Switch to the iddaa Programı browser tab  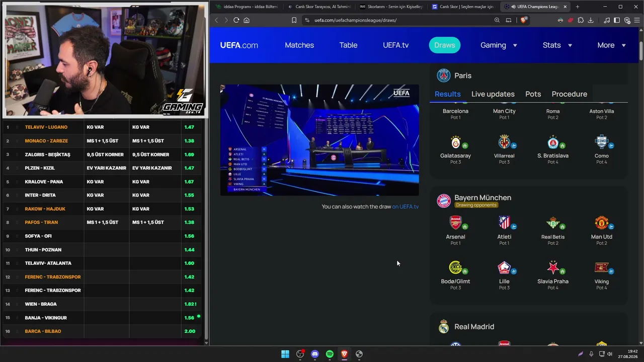tap(246, 7)
